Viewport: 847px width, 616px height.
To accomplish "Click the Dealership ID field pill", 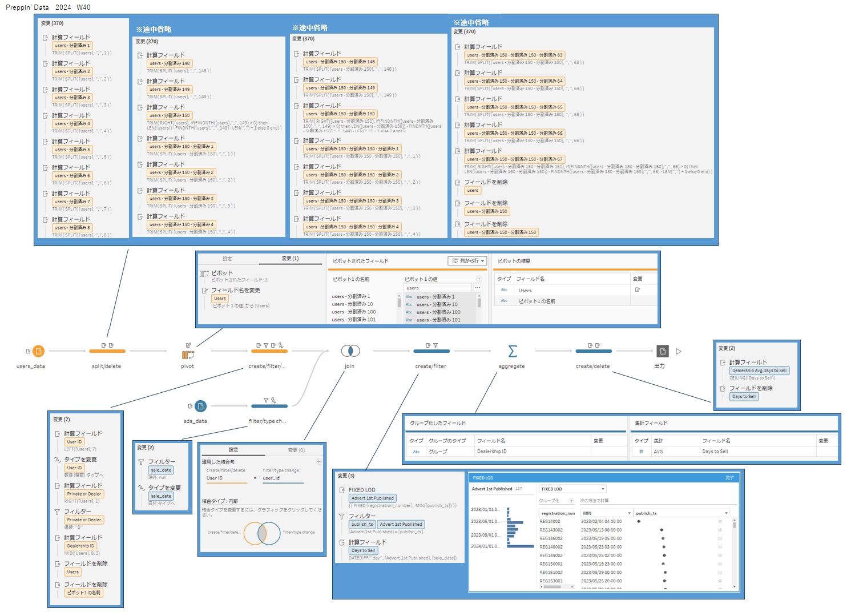I will pos(80,546).
